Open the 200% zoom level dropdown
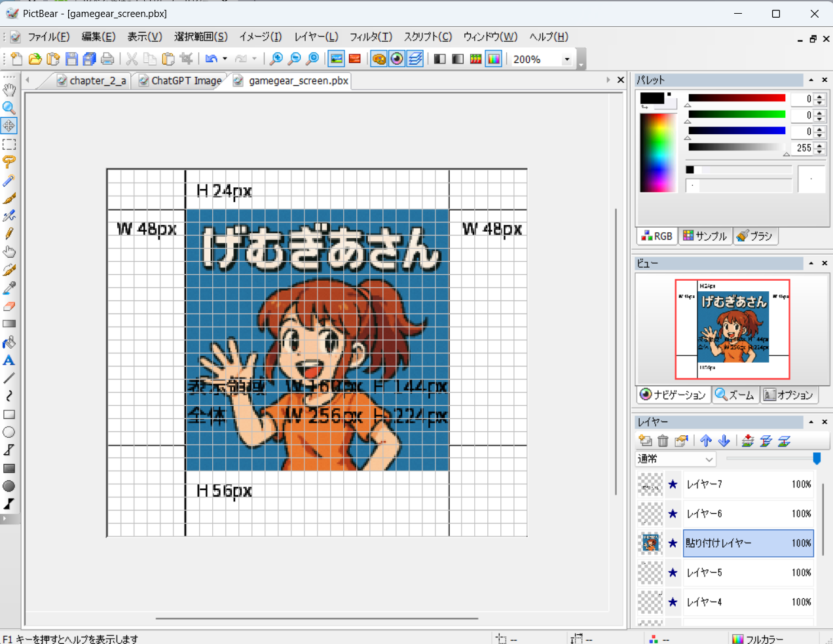This screenshot has height=644, width=833. coord(566,59)
